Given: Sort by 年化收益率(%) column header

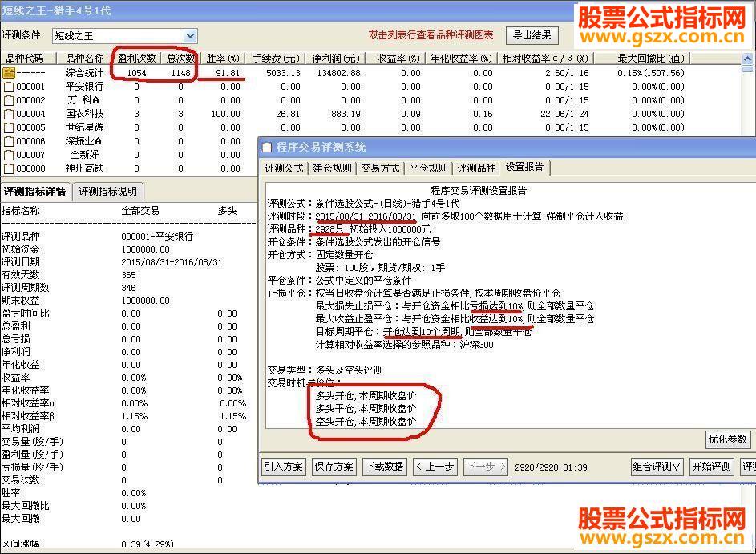Looking at the screenshot, I should coord(461,59).
